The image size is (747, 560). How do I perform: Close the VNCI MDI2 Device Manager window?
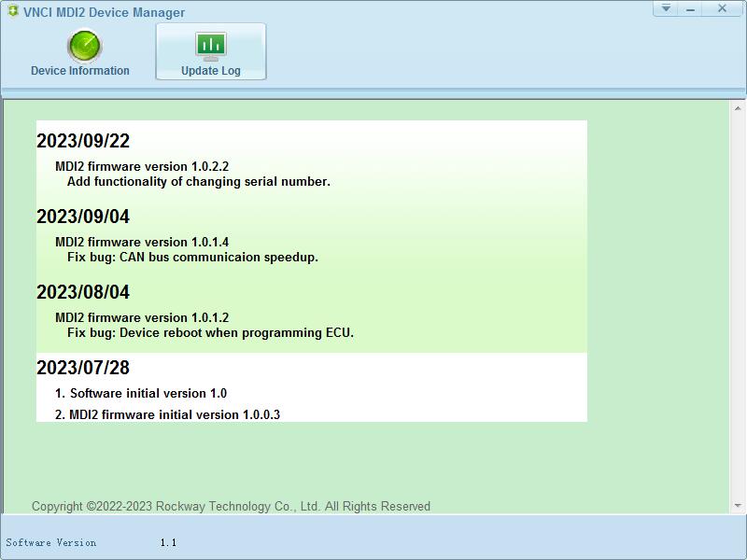point(722,8)
